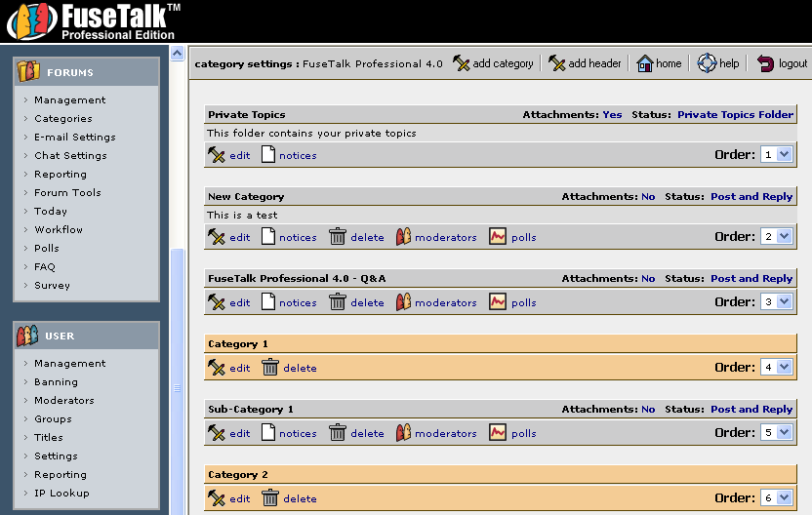Open Banning in User menu
This screenshot has width=812, height=515.
click(56, 382)
